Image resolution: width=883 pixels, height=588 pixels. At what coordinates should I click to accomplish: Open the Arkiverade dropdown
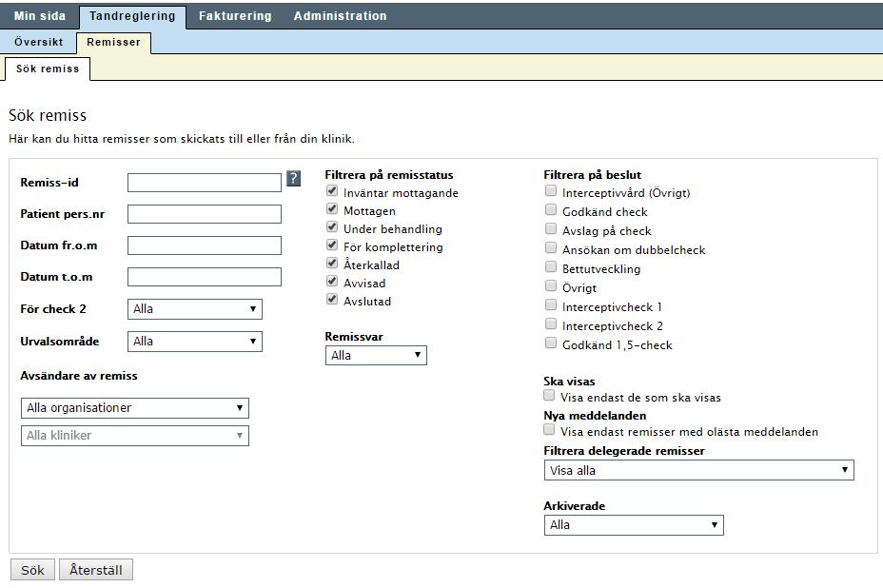tap(634, 525)
